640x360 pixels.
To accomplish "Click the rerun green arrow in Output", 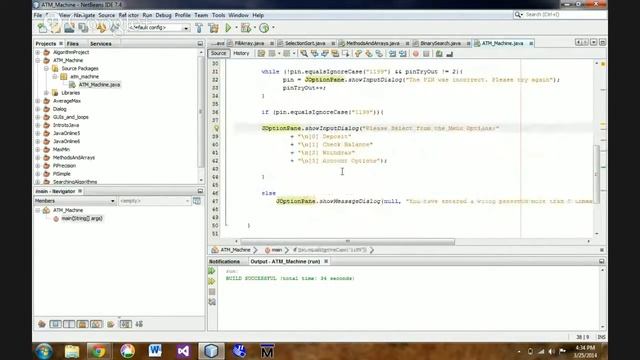I will coord(212,271).
